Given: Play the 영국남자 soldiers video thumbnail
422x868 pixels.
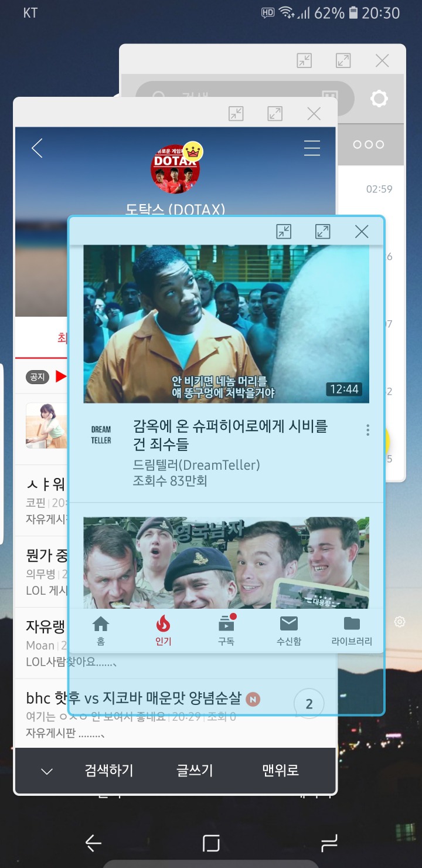Looking at the screenshot, I should [226, 562].
